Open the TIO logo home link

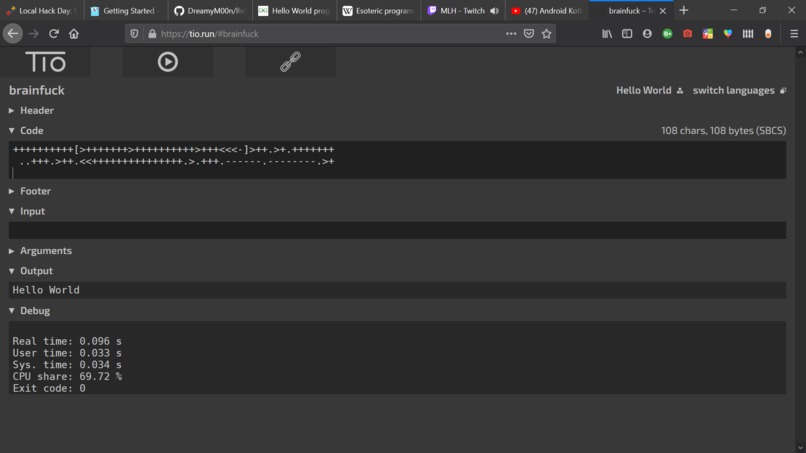tap(45, 62)
